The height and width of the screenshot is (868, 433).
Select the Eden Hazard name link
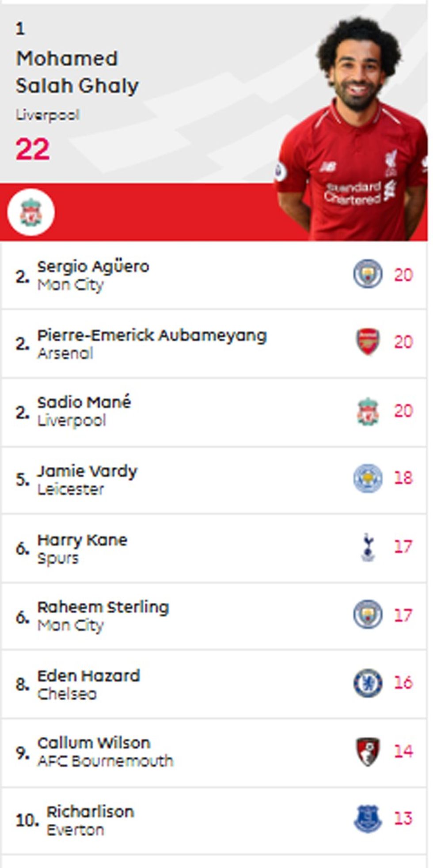[88, 676]
